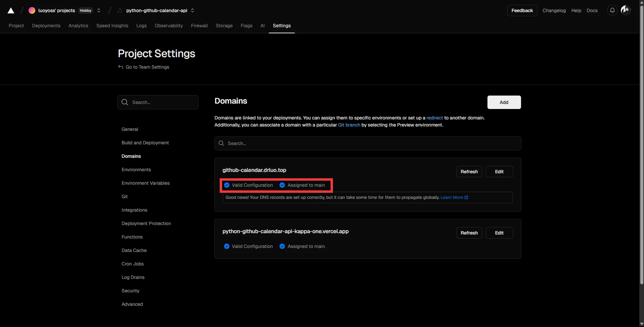Open the Observability tab
Viewport: 644px width, 327px height.
169,26
